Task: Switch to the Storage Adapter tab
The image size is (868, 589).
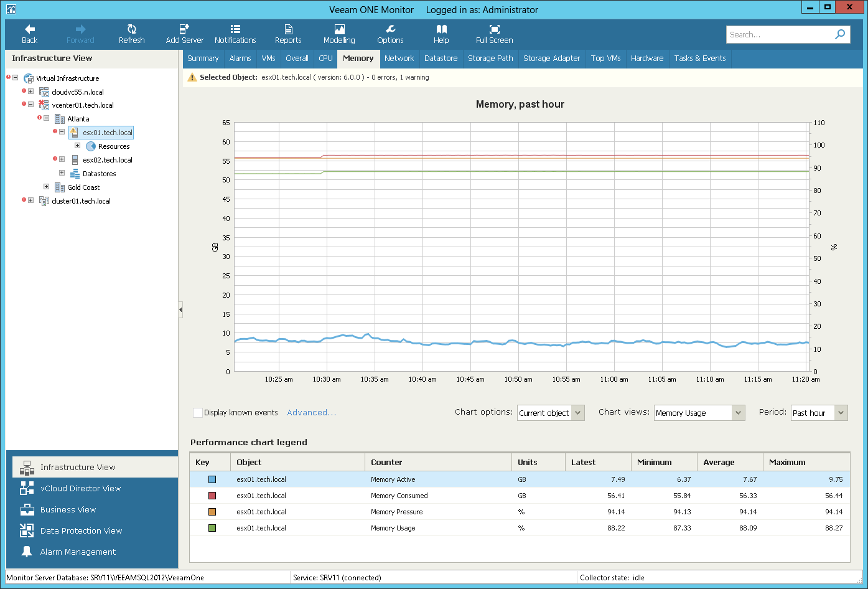Action: coord(551,59)
